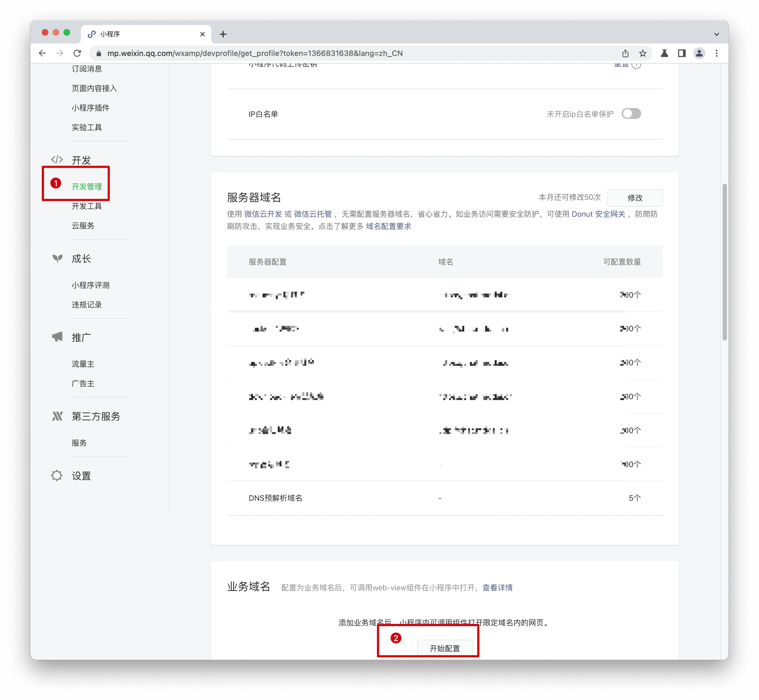This screenshot has width=759, height=700.
Task: Select the 成长 section heading
Action: pyautogui.click(x=81, y=259)
